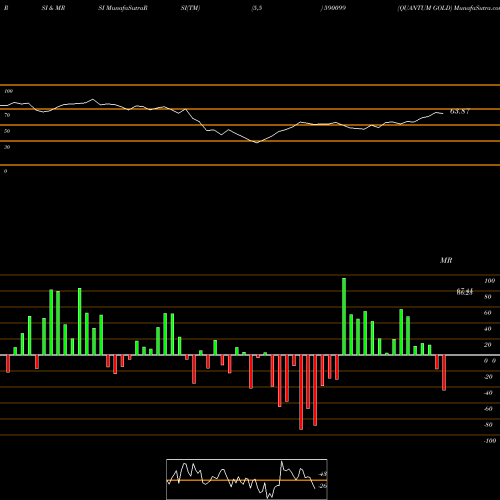Image resolution: width=500 pixels, height=500 pixels.
Task: Click the MR axis label 80
Action: click(488, 297)
